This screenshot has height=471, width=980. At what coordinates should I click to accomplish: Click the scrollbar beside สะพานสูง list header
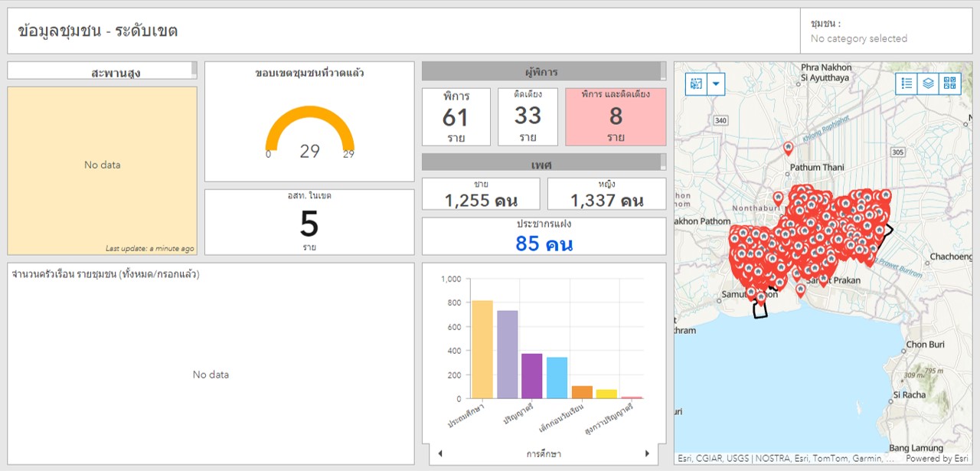coord(194,70)
